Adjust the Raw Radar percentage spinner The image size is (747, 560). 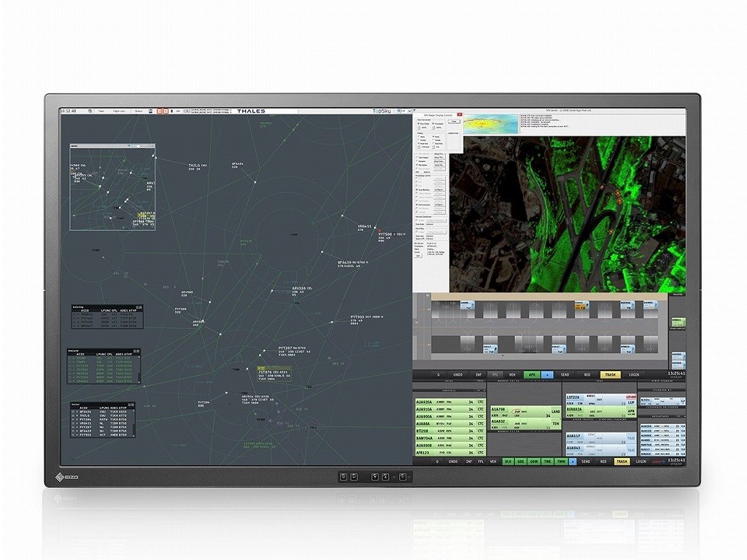(419, 128)
